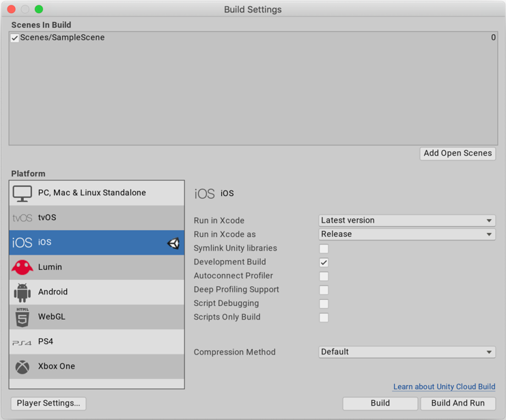Screen dimensions: 506x420
Task: Select PC, Mac & Linux Standalone platform
Action: tap(97, 193)
